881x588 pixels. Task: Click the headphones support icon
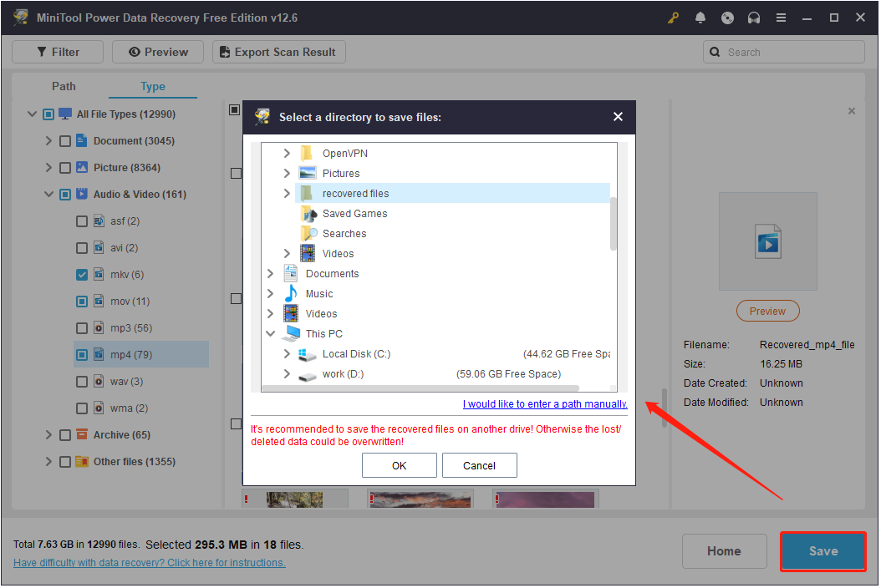click(754, 18)
